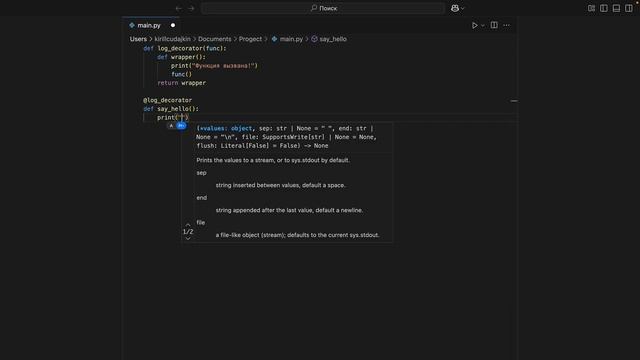
Task: Go back with the left navigation arrow
Action: [x=178, y=8]
